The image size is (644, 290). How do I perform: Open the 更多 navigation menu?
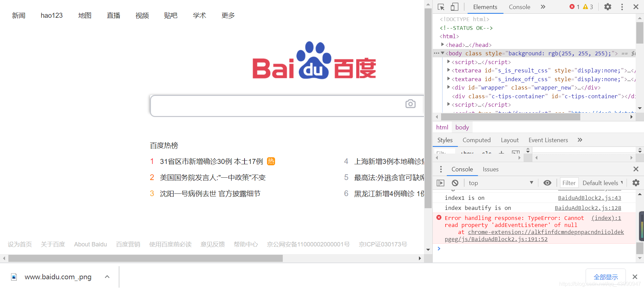(x=228, y=15)
